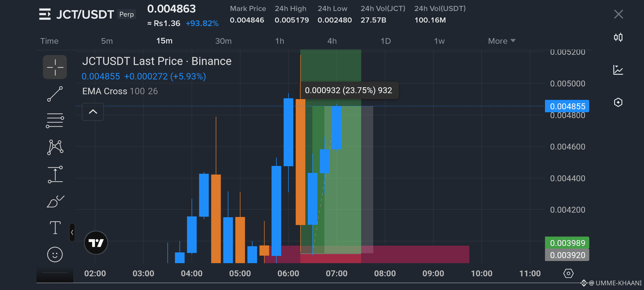Screen dimensions: 644x290
Task: Click the TradingView logo badge
Action: tap(96, 243)
